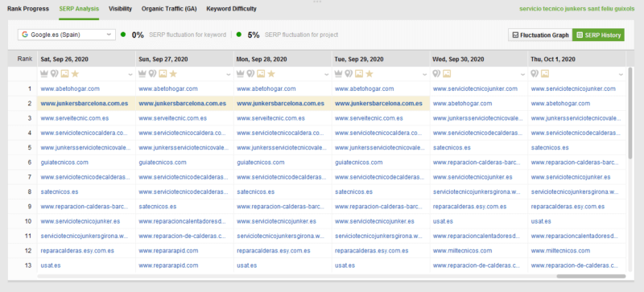The height and width of the screenshot is (292, 644).
Task: Click the crown icon under Sat, Sep 26
Action: point(44,74)
